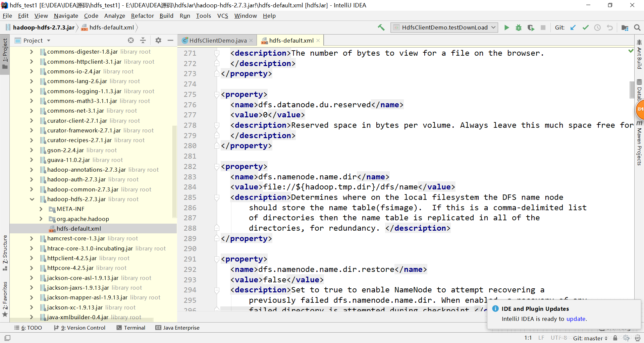644x343 pixels.
Task: Open the Database side panel
Action: click(x=639, y=90)
